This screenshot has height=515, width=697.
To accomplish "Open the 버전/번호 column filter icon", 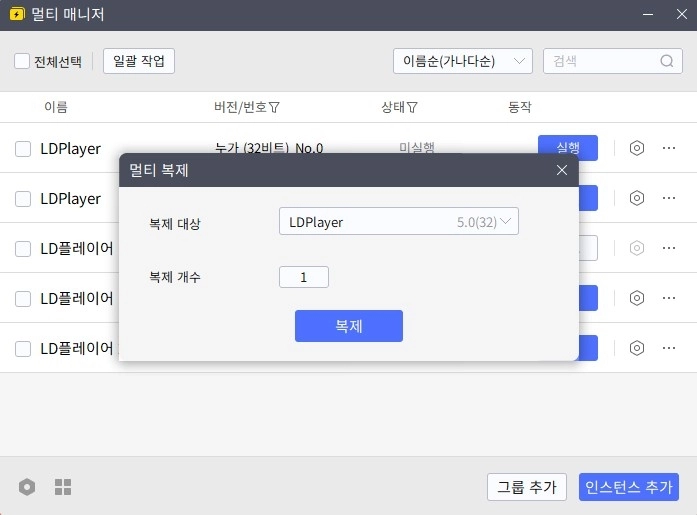I will tap(274, 107).
